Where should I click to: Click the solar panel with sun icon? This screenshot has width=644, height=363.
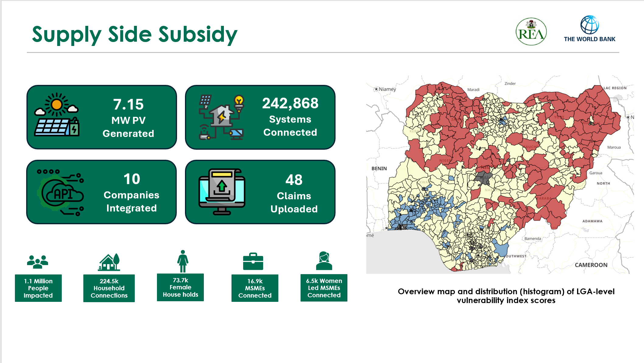point(57,115)
